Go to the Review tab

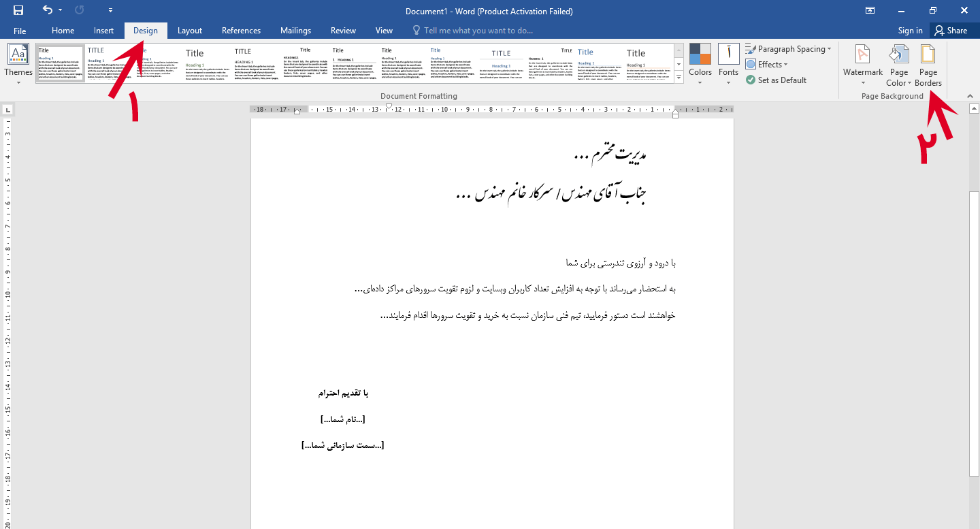point(343,31)
